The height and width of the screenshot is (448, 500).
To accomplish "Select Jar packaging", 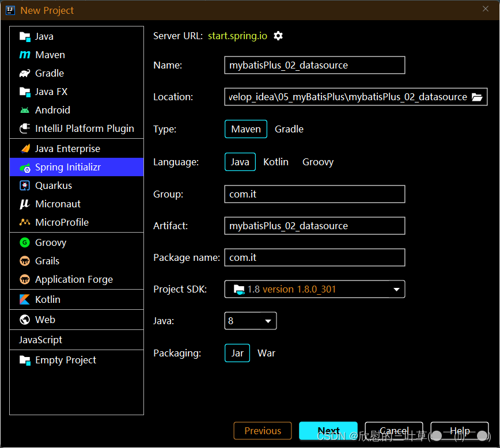I will 237,354.
